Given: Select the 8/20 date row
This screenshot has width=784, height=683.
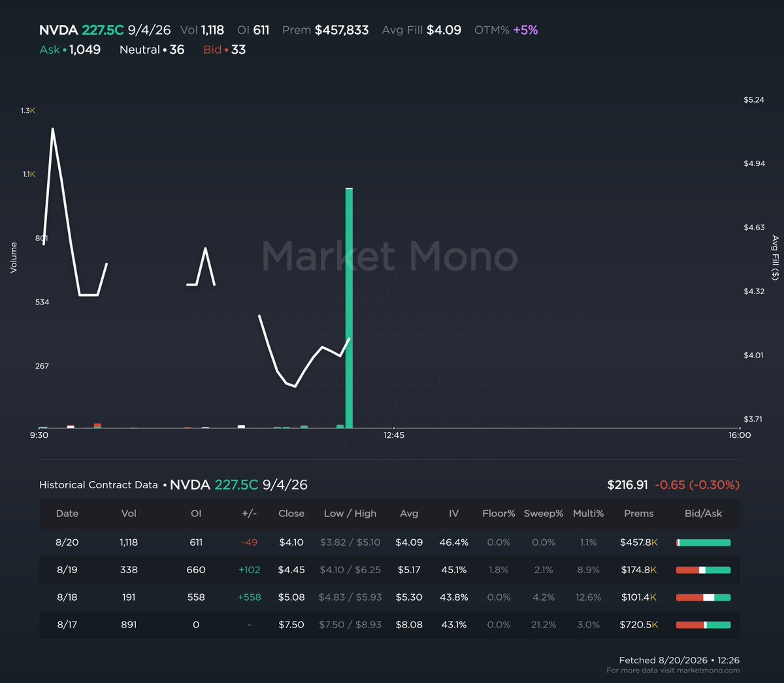Looking at the screenshot, I should [389, 542].
